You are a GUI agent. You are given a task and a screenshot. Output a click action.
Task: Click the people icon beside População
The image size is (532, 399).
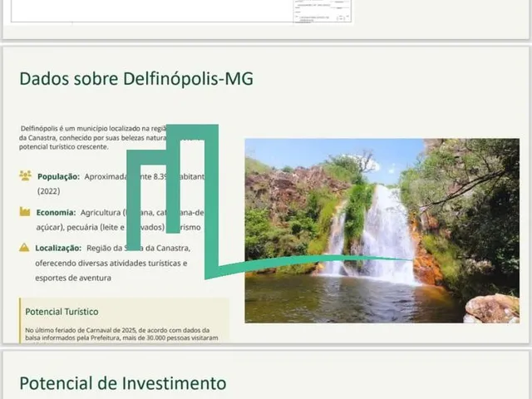coord(25,175)
